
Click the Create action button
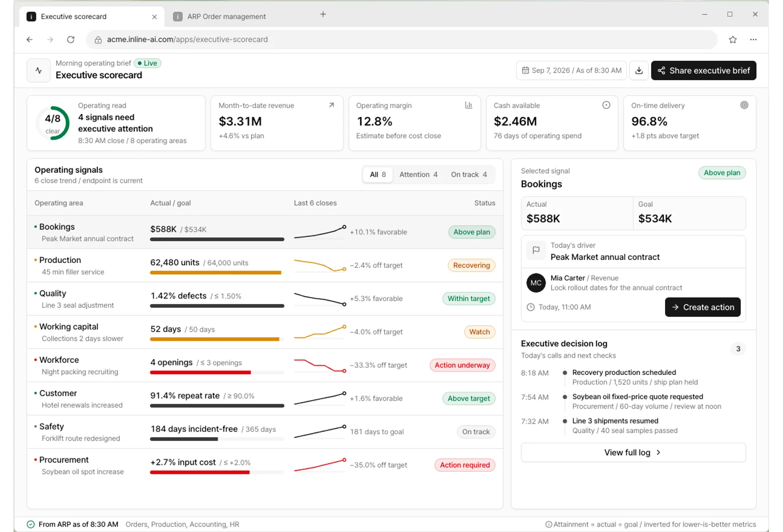[x=702, y=307]
